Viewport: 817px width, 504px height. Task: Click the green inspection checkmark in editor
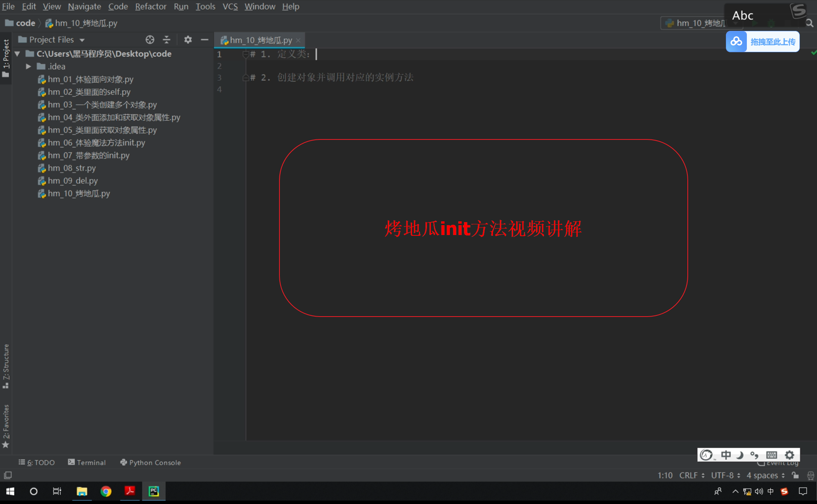coord(814,53)
